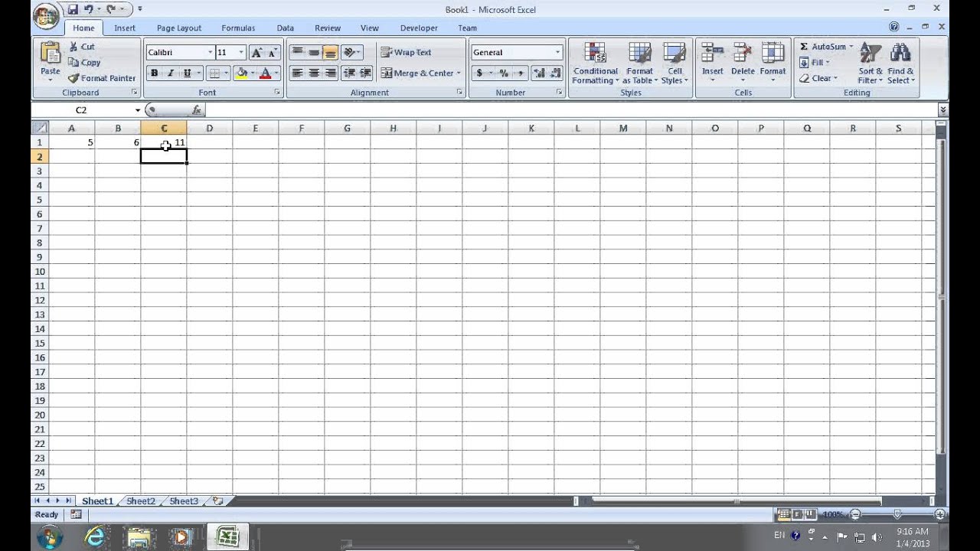Click the zoom slider in status bar
The image size is (980, 551).
(x=897, y=515)
